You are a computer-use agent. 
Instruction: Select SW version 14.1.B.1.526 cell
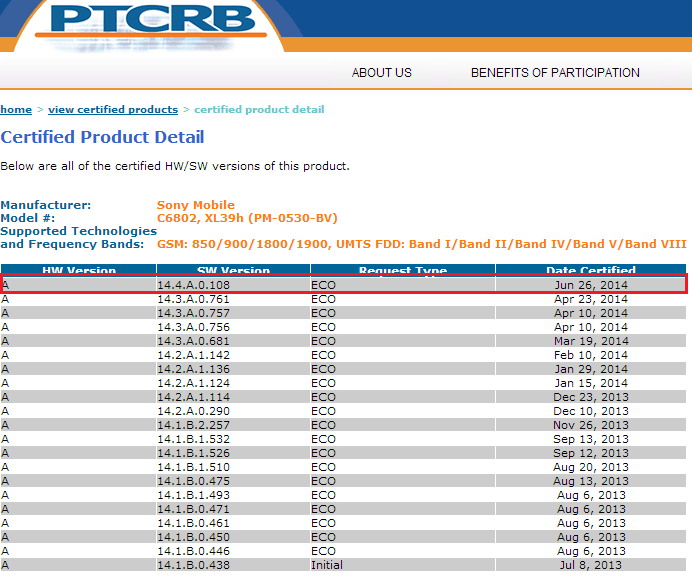point(233,453)
